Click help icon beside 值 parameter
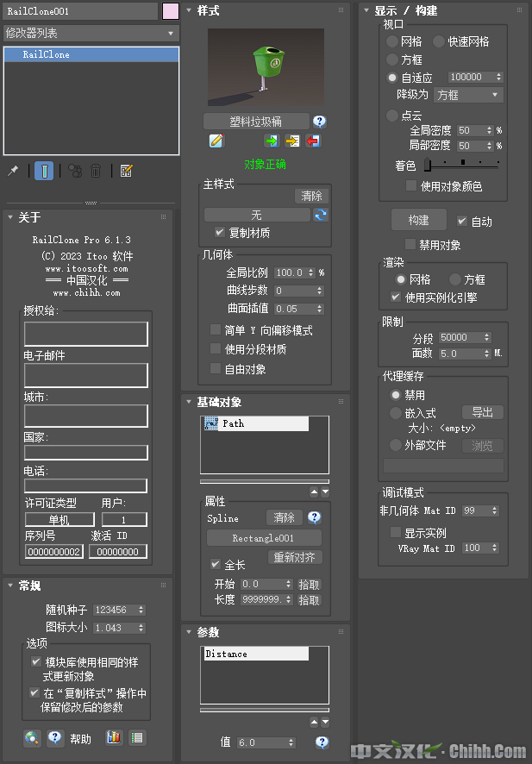 (322, 742)
